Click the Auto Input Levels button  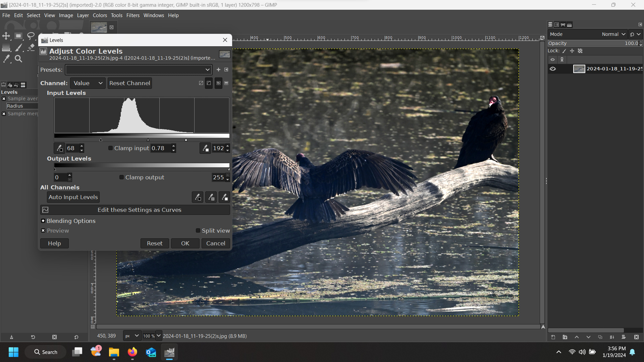[73, 197]
